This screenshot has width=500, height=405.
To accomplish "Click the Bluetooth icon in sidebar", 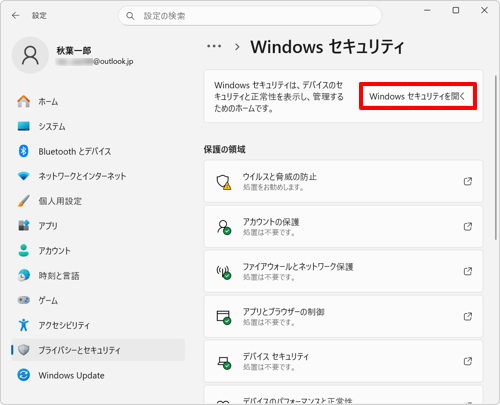I will click(24, 151).
